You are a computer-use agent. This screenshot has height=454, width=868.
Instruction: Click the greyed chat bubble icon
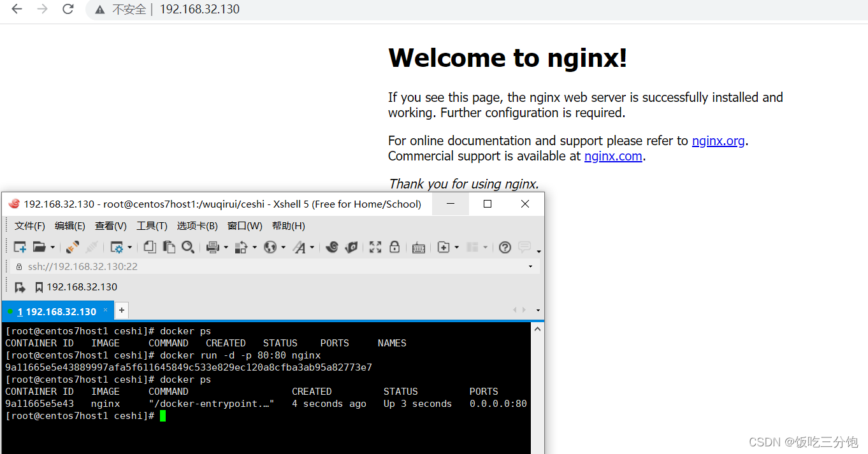click(524, 247)
